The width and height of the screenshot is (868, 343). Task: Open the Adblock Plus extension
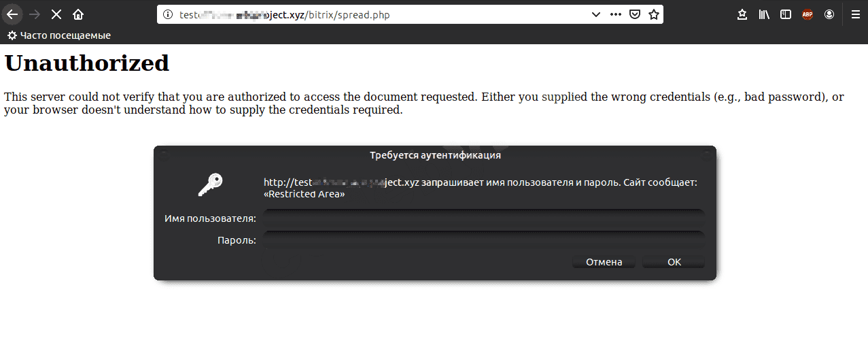808,14
